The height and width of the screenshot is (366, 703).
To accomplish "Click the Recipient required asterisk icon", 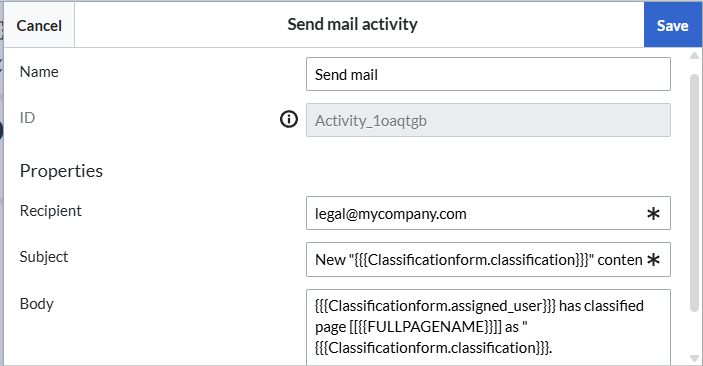I will (653, 214).
